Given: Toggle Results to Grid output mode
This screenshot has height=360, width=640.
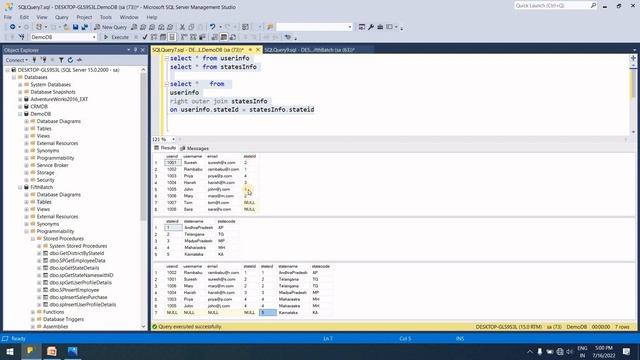Looking at the screenshot, I should coord(224,37).
